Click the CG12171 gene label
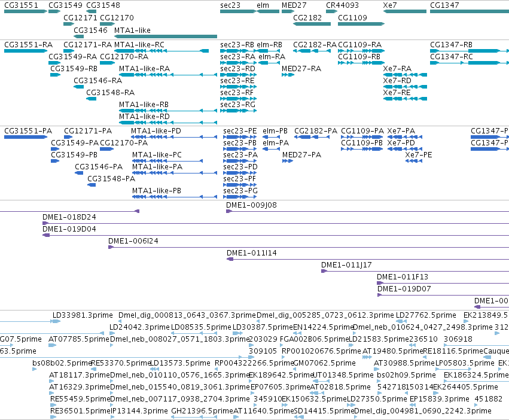 [x=80, y=17]
